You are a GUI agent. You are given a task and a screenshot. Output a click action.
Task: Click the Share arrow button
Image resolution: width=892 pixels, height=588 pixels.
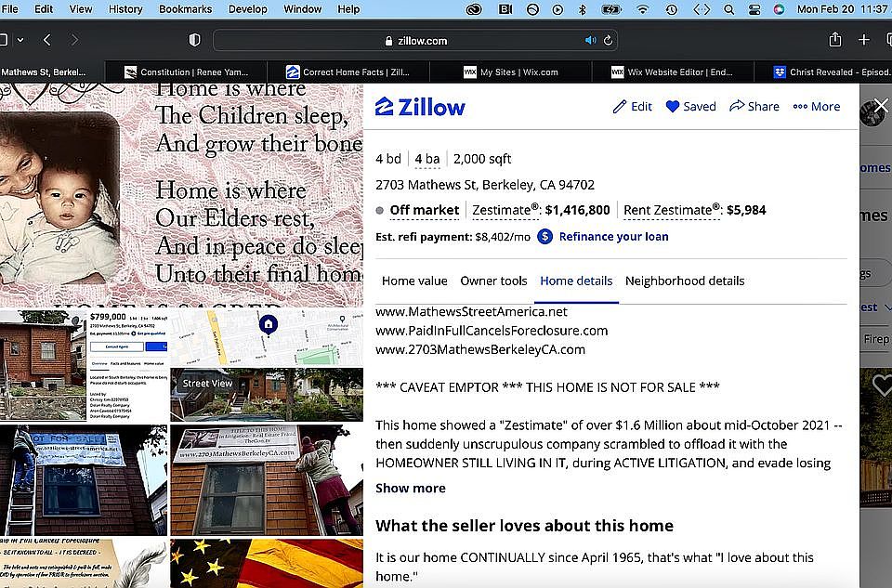pos(754,106)
